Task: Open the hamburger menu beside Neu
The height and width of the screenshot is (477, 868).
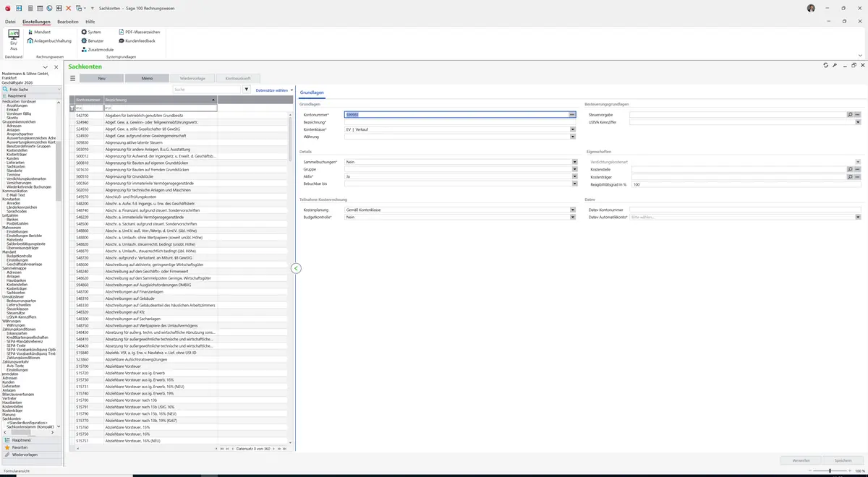Action: (x=72, y=78)
